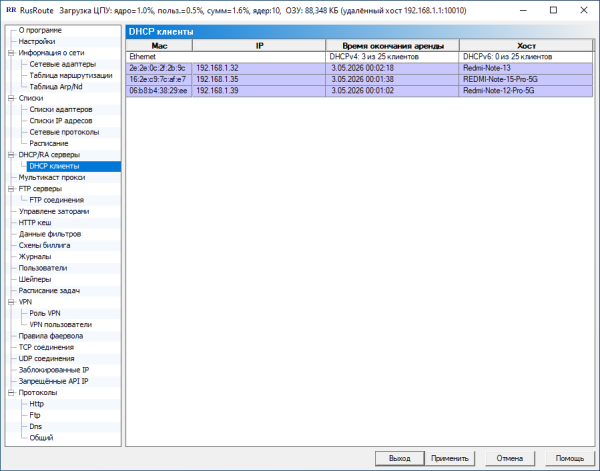Click the Выход button
The image size is (600, 471).
pyautogui.click(x=399, y=458)
